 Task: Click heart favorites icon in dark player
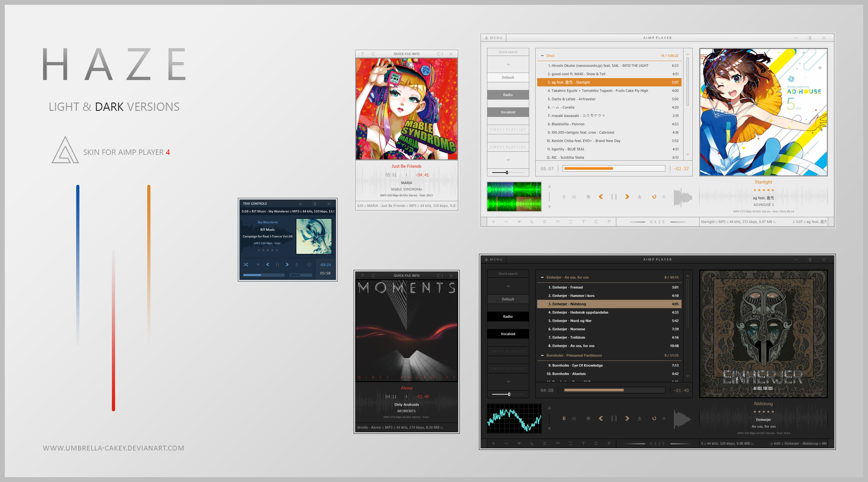click(519, 443)
